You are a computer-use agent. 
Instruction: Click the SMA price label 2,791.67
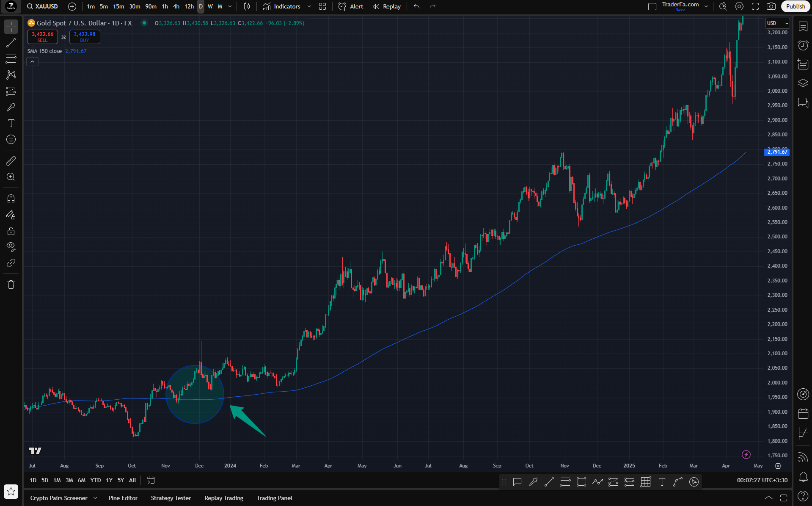coord(777,152)
